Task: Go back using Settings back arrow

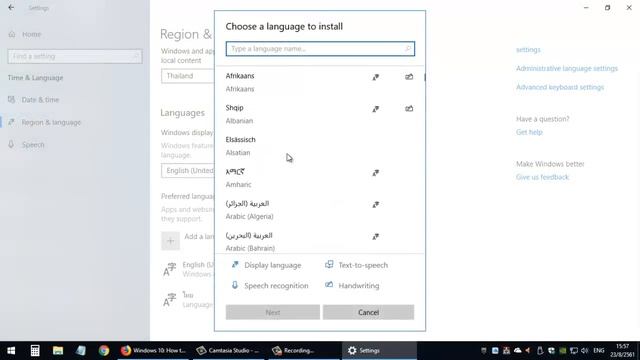Action: (x=11, y=8)
